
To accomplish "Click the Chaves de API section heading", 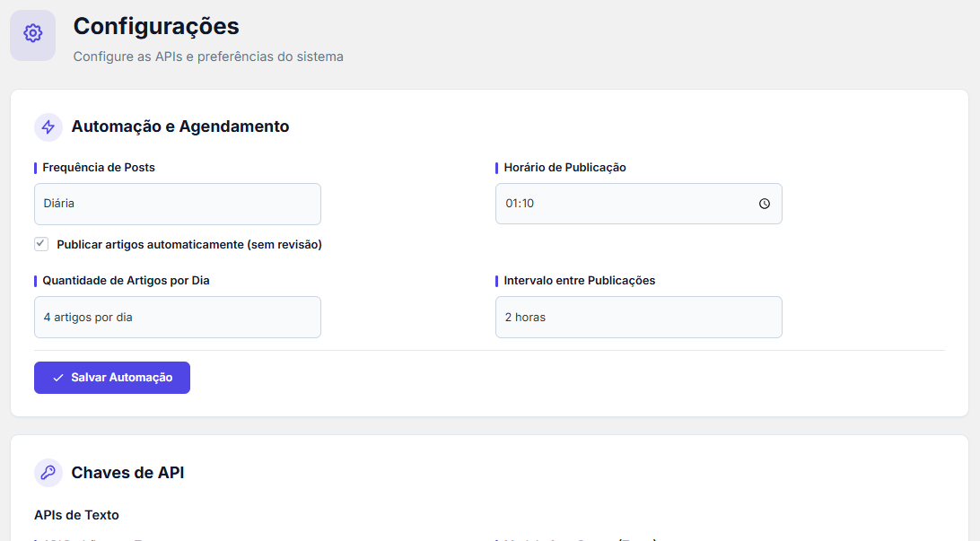I will coord(127,473).
